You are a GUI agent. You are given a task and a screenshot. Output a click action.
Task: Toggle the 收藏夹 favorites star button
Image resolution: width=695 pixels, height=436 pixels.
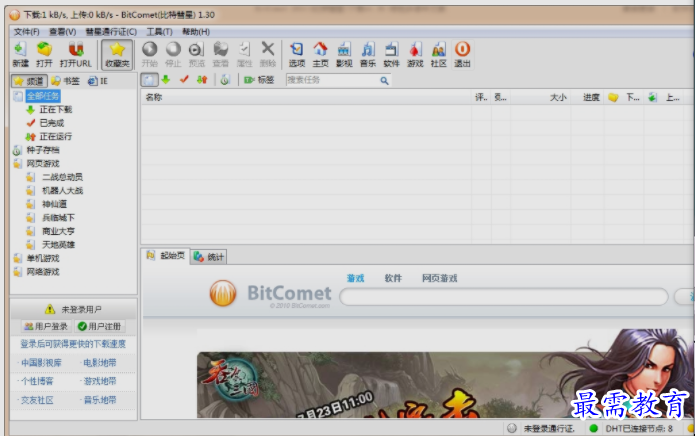[117, 54]
